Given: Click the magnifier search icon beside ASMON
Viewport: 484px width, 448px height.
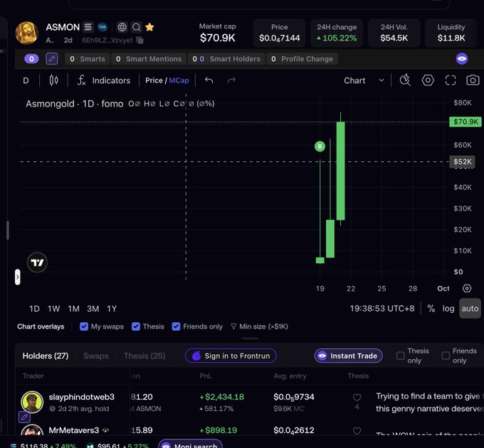Looking at the screenshot, I should click(136, 27).
